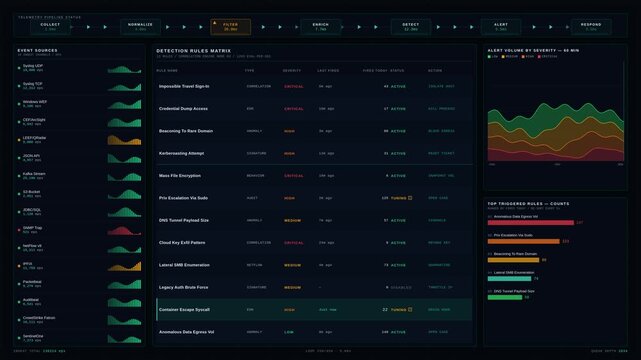This screenshot has width=641, height=360.
Task: Click the Isolate Host action for Impossible Travel Sign-In
Action: click(x=441, y=86)
